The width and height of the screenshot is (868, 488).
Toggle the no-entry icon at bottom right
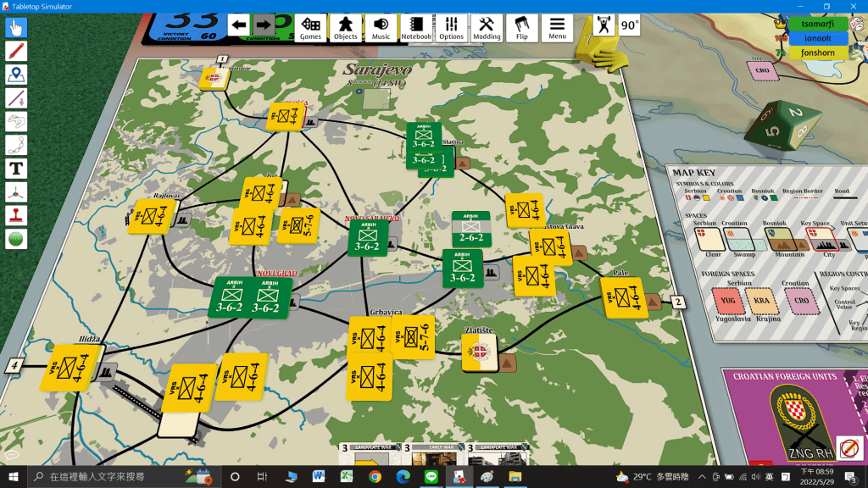coord(849,447)
